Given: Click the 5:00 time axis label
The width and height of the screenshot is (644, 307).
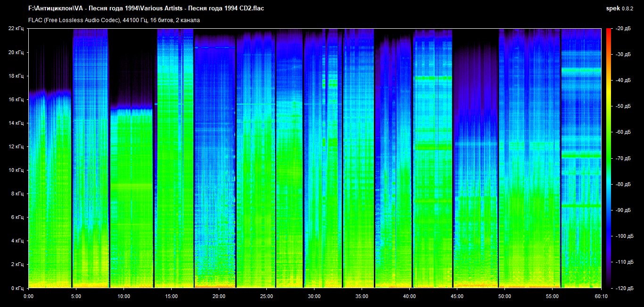Looking at the screenshot, I should [x=76, y=296].
